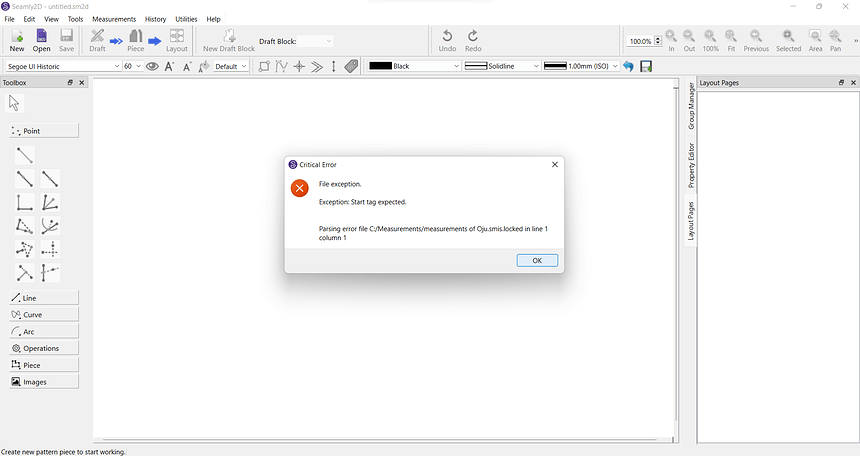Toggle the square with nodes display icon
860x456 pixels.
pyautogui.click(x=264, y=66)
